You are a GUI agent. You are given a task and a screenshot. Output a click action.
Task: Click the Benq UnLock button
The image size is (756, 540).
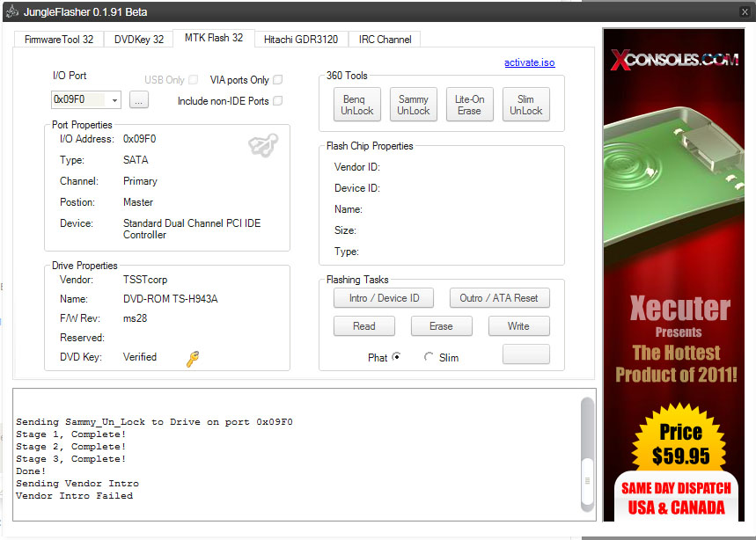coord(356,105)
